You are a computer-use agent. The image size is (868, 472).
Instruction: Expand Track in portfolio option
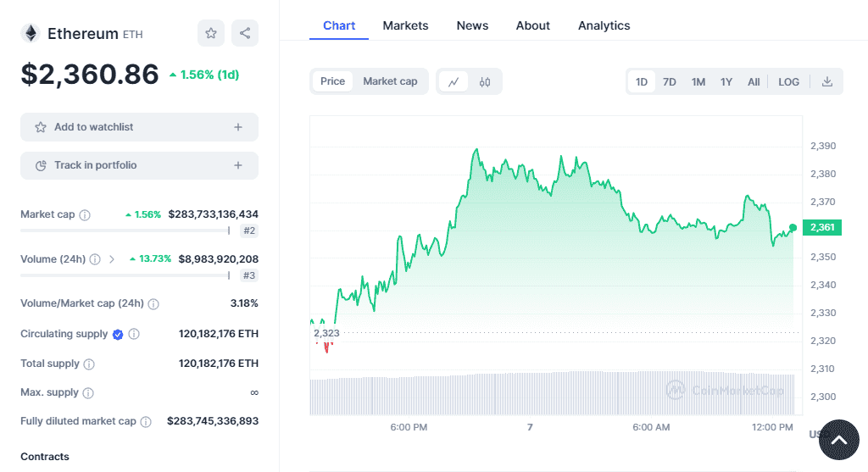tap(238, 165)
